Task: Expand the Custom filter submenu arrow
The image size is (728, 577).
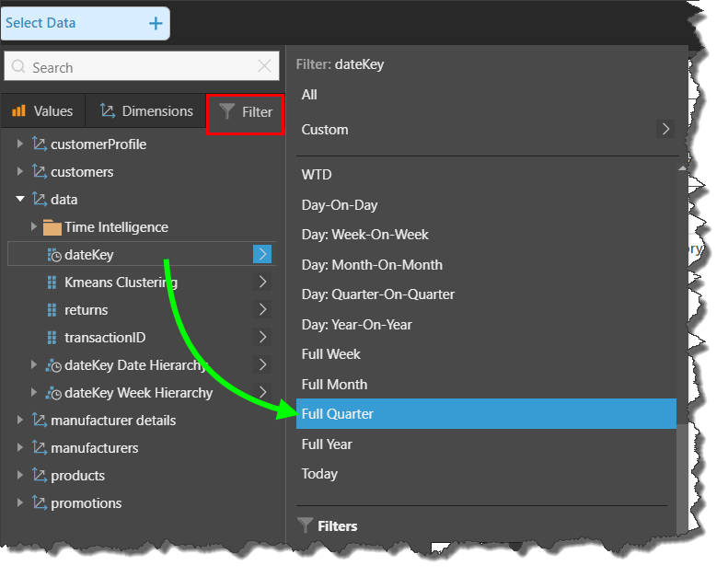Action: point(664,129)
